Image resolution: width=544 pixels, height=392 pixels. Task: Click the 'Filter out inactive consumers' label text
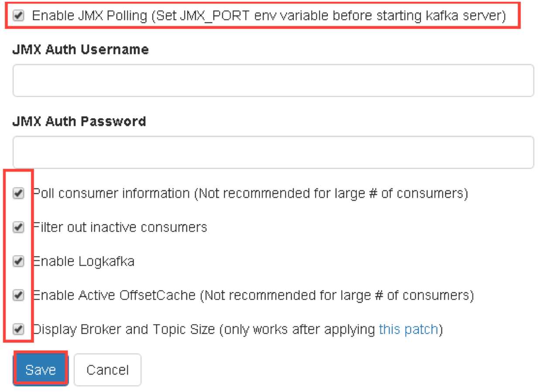pyautogui.click(x=120, y=227)
